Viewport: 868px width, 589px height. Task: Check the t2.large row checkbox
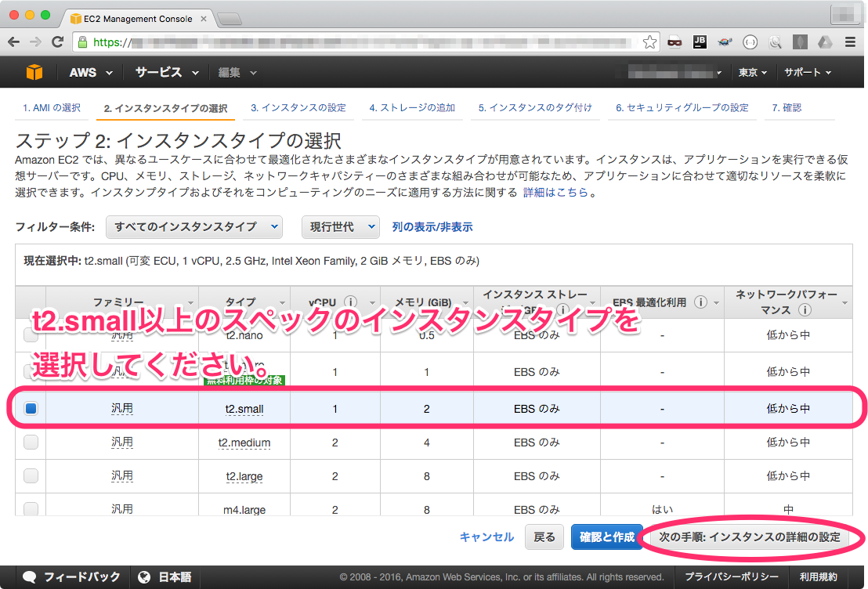pyautogui.click(x=31, y=476)
